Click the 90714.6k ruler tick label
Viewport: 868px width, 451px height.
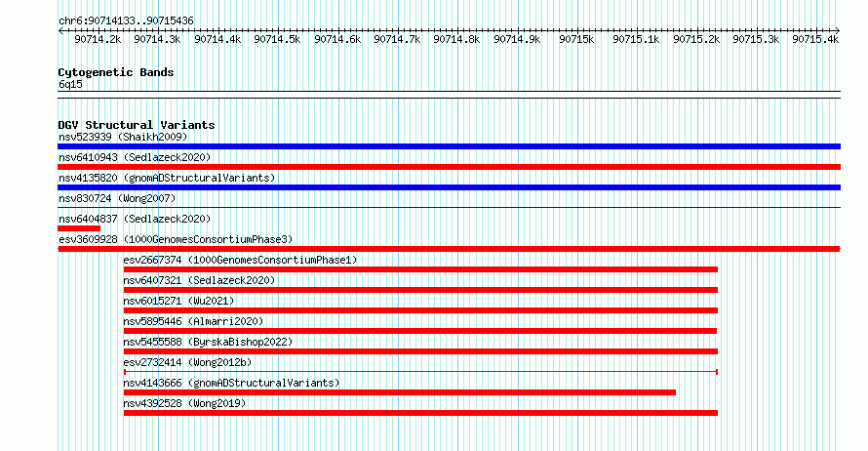coord(337,39)
